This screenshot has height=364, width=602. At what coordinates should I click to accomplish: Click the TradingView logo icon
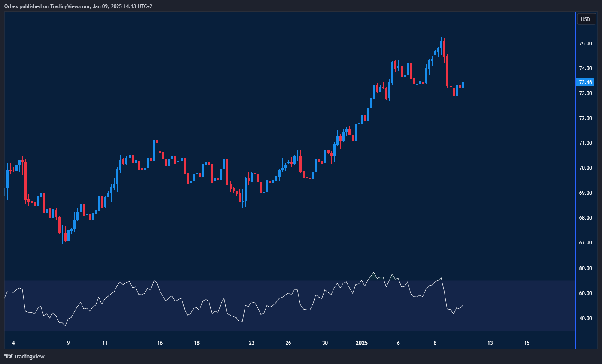(x=8, y=356)
